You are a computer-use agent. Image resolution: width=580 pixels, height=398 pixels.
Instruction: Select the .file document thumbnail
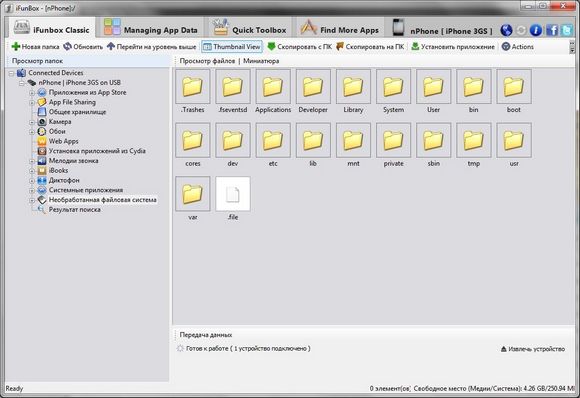click(233, 194)
